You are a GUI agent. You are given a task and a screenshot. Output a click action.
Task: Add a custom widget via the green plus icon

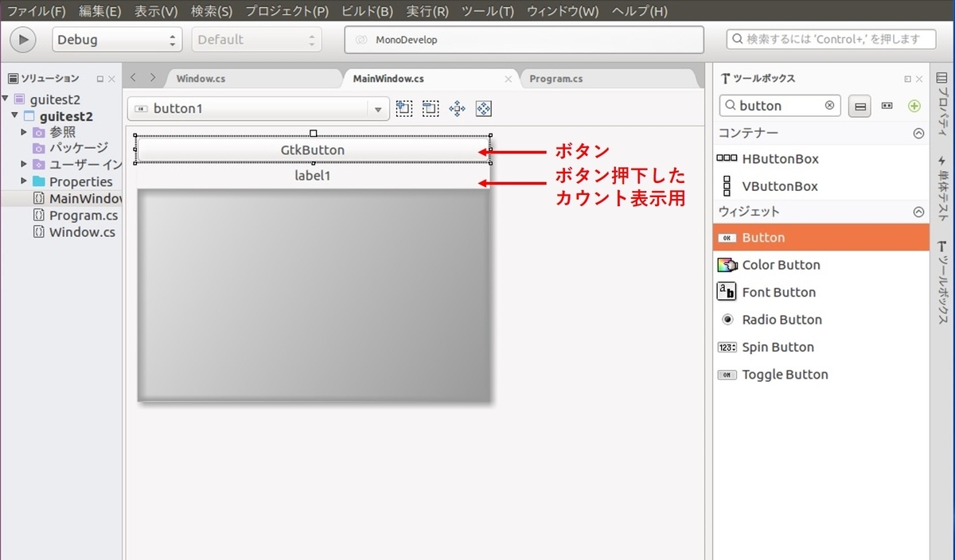pos(914,105)
